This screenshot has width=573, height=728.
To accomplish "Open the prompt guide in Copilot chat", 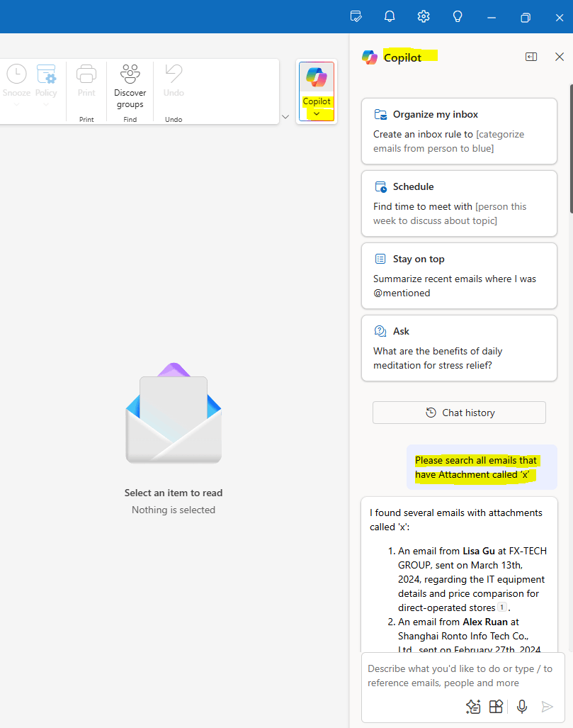I will point(473,706).
